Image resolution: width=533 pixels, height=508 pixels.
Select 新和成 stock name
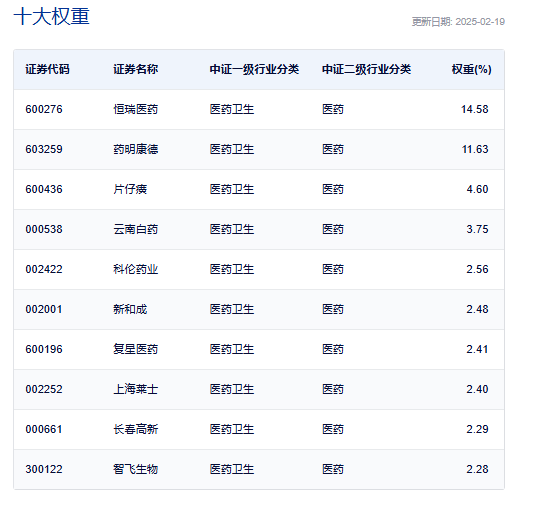[x=130, y=309]
